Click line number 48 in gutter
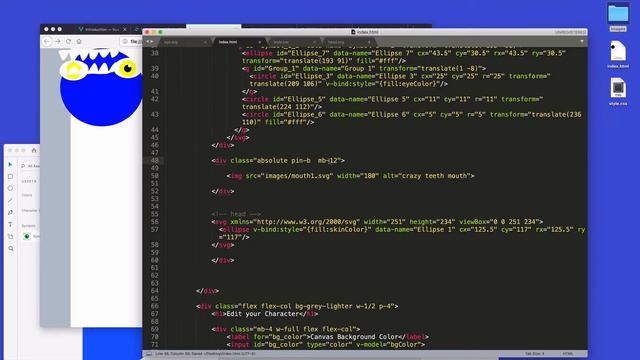Viewport: 640px width, 360px height. pyautogui.click(x=154, y=160)
